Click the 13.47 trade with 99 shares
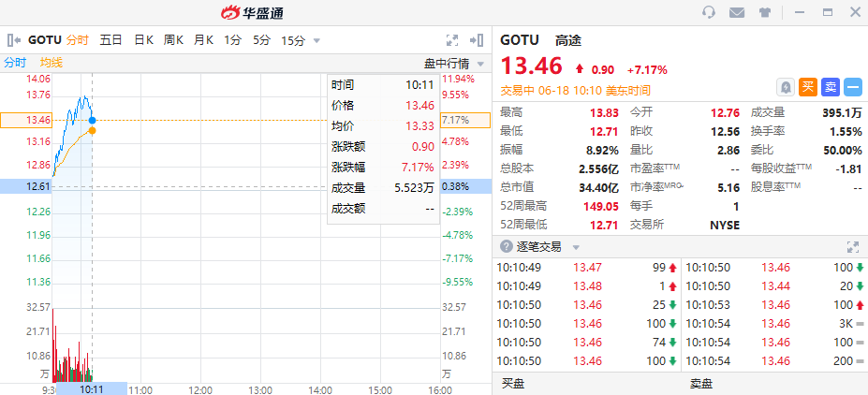Screen dimensions: 868x395 [x=587, y=268]
